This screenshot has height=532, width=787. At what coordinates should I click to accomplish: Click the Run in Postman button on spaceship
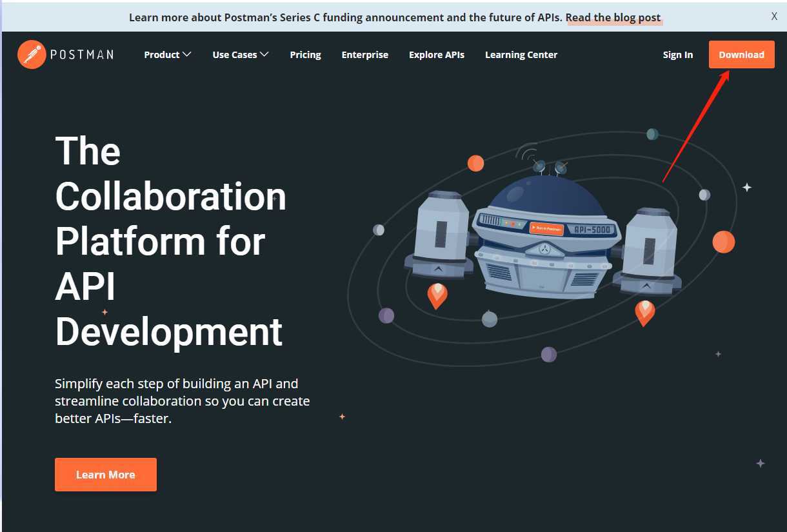pyautogui.click(x=547, y=228)
